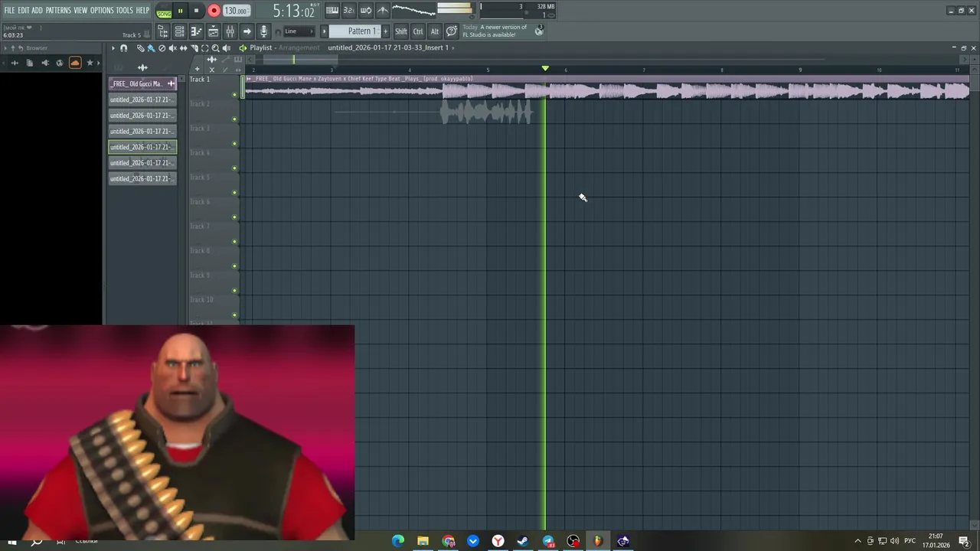The height and width of the screenshot is (551, 980).
Task: Expand the Browser panel arrow
Action: (4, 47)
